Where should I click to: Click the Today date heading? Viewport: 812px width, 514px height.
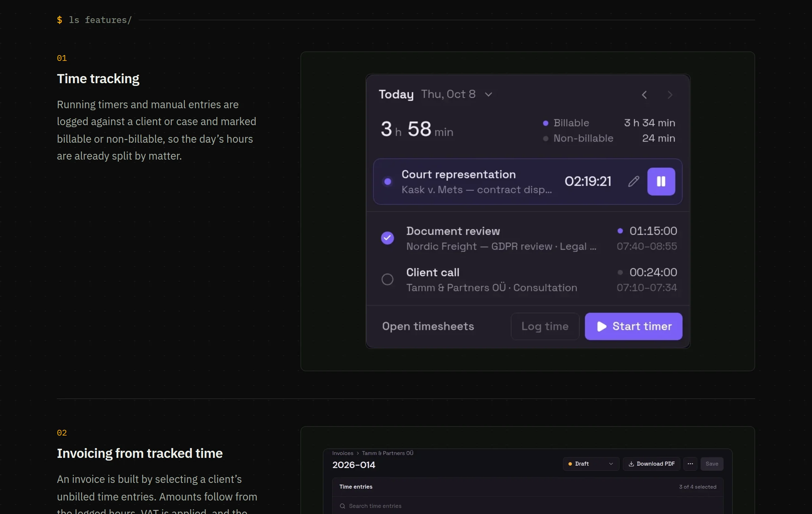(x=396, y=94)
